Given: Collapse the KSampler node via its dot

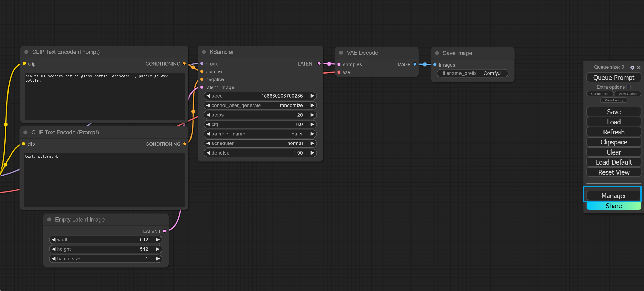Looking at the screenshot, I should tap(204, 52).
